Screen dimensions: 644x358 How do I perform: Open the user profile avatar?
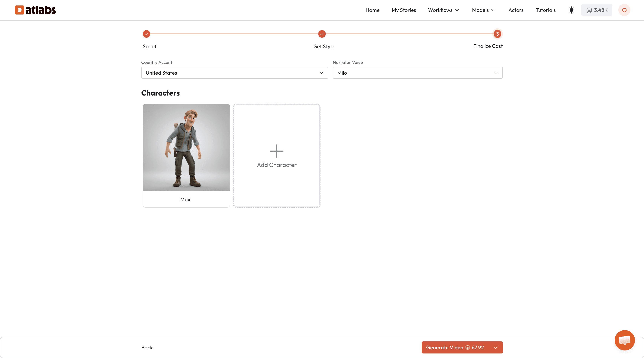624,10
